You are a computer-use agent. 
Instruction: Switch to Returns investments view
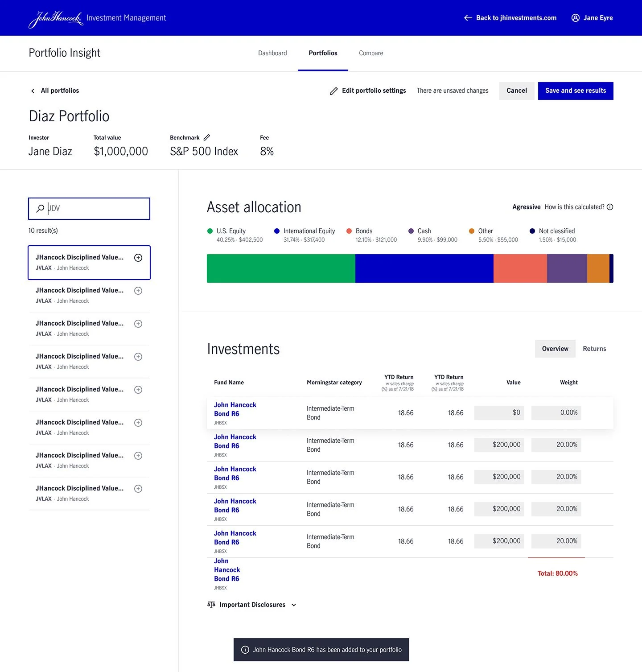594,349
